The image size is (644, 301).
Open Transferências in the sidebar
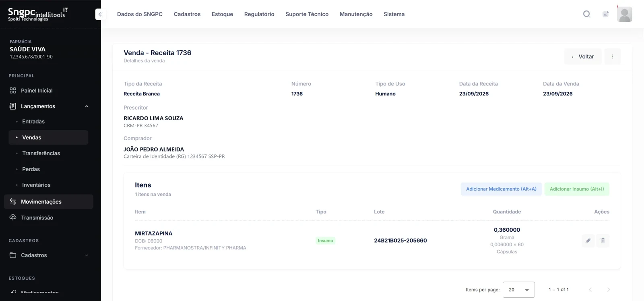point(41,154)
